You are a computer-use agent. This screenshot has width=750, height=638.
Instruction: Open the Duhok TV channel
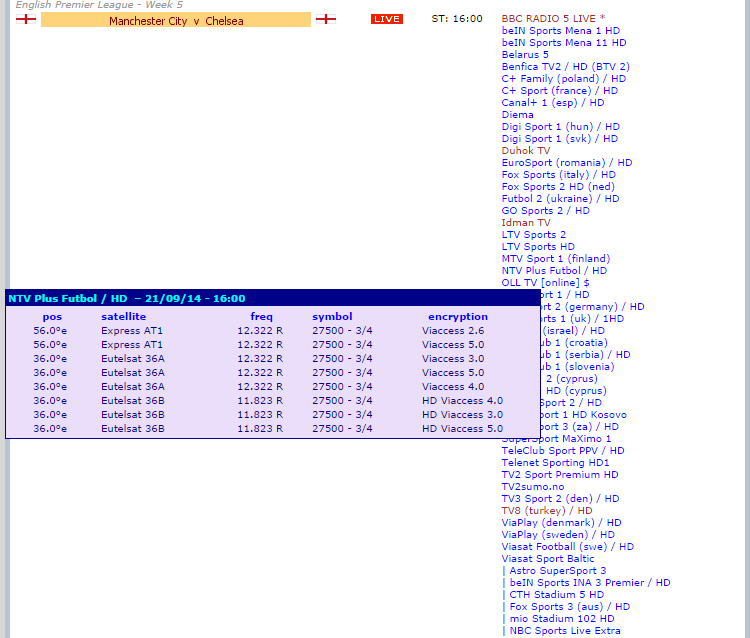pyautogui.click(x=526, y=150)
